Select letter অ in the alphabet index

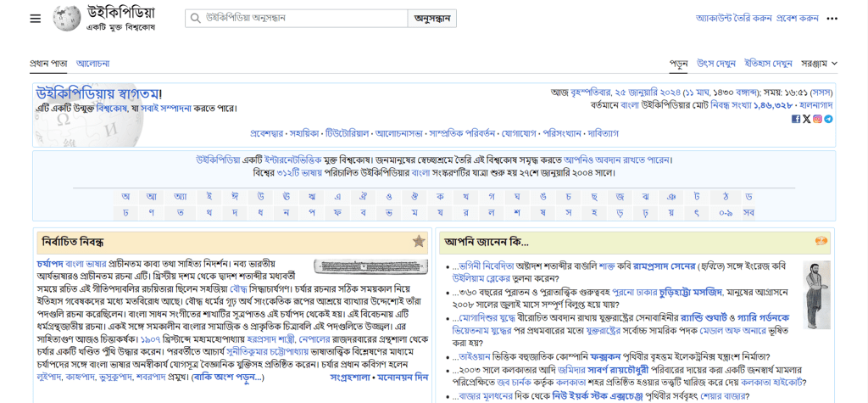click(x=126, y=197)
